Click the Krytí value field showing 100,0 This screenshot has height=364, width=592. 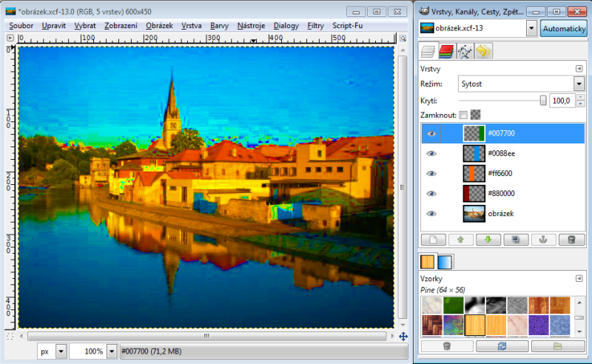tap(562, 101)
